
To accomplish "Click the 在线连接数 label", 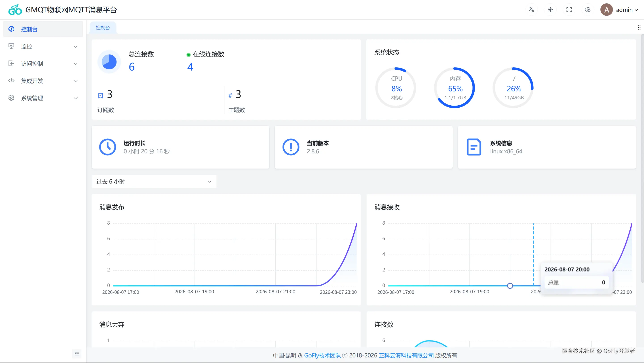I will (x=209, y=54).
